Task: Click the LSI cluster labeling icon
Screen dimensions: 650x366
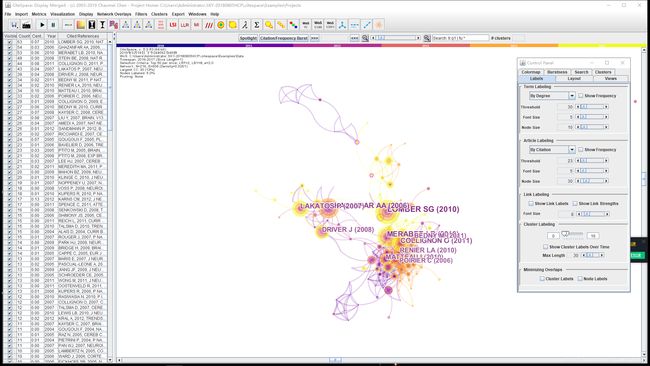Action: point(173,25)
